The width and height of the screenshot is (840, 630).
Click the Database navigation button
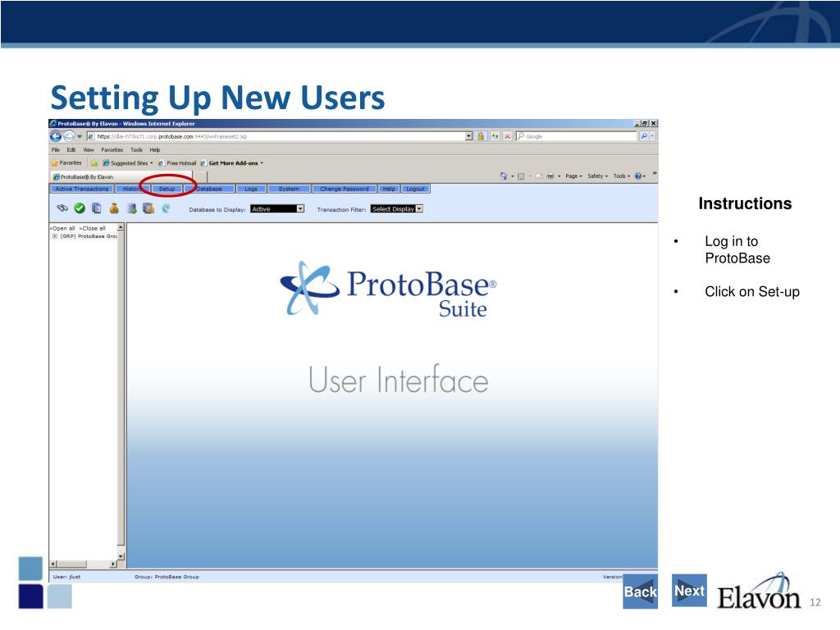(x=209, y=189)
